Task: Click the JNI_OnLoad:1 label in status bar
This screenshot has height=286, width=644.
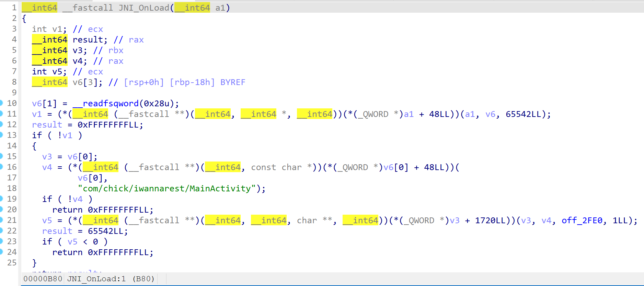Action: click(96, 279)
